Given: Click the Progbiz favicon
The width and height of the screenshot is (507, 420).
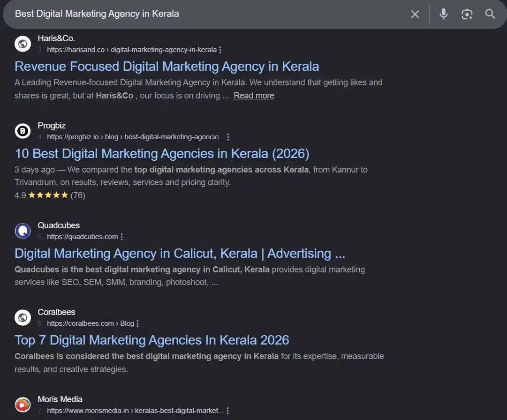Looking at the screenshot, I should point(23,131).
